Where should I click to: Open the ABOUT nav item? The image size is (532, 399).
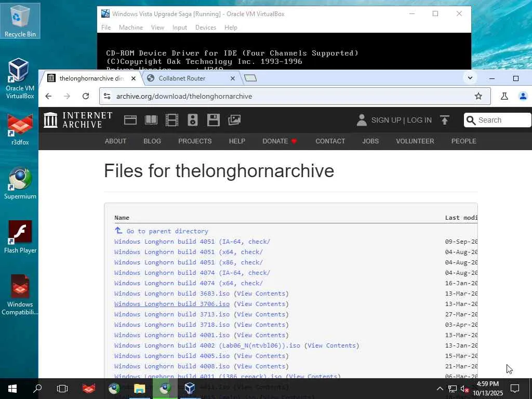[115, 141]
